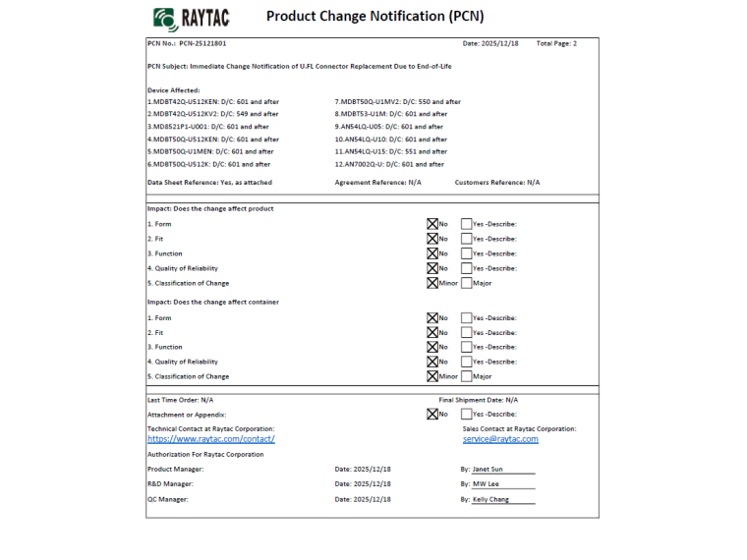
Task: Check 'Yes' for Attachment or Appendix
Action: pos(466,414)
